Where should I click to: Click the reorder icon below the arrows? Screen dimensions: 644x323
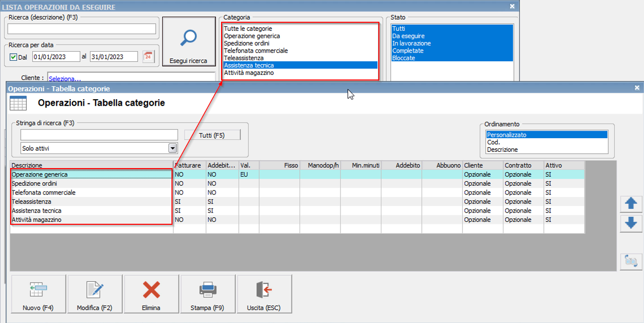(630, 261)
